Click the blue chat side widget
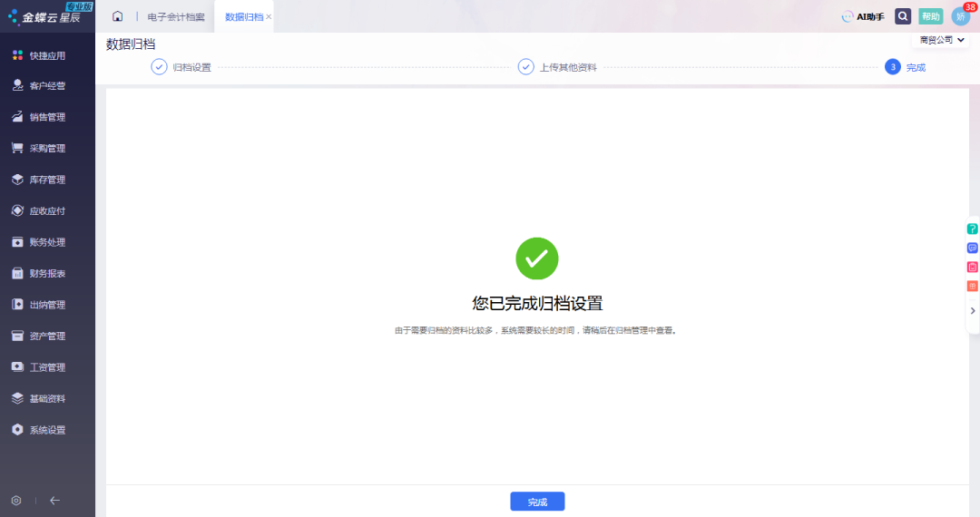Image resolution: width=980 pixels, height=517 pixels. [x=972, y=248]
